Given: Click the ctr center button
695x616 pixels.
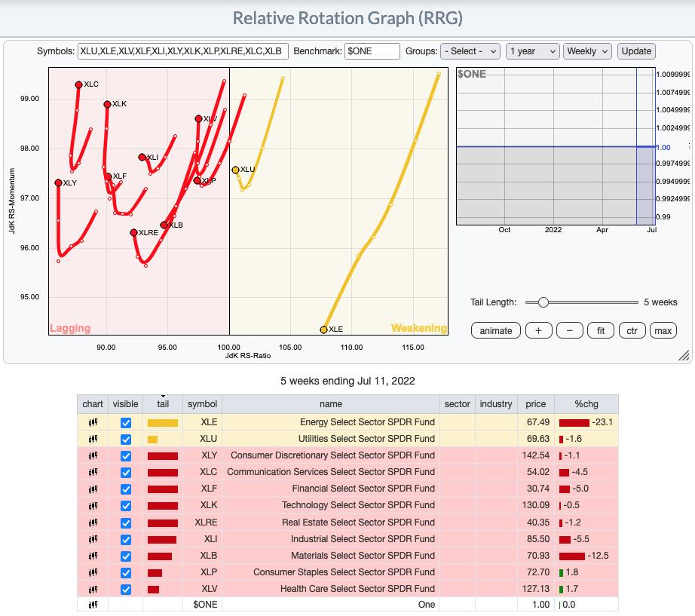Looking at the screenshot, I should tap(632, 330).
